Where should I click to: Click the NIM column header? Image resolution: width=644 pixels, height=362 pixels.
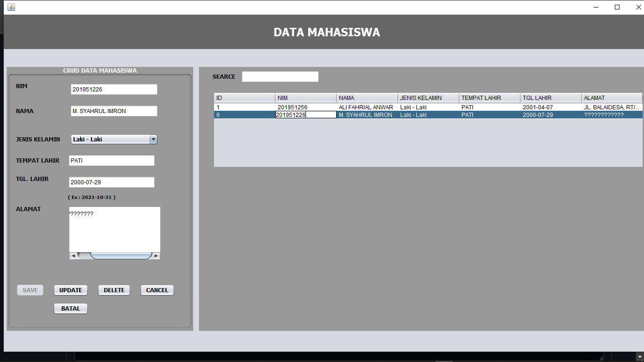click(x=305, y=98)
